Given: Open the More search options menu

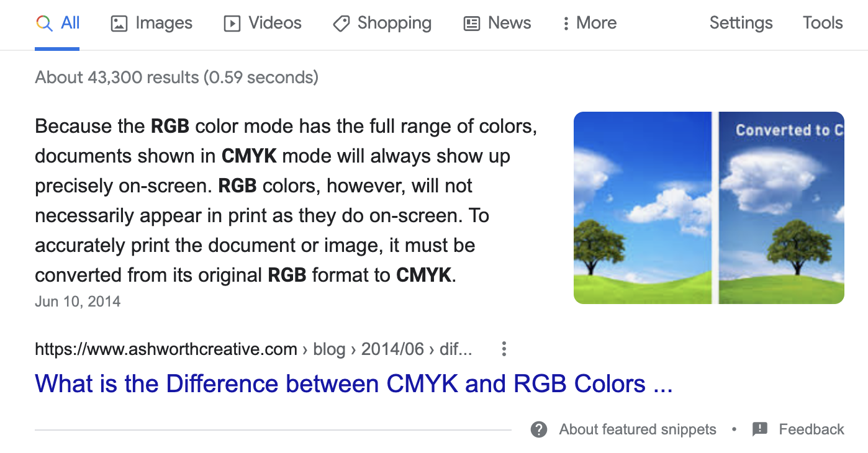Looking at the screenshot, I should tap(589, 24).
